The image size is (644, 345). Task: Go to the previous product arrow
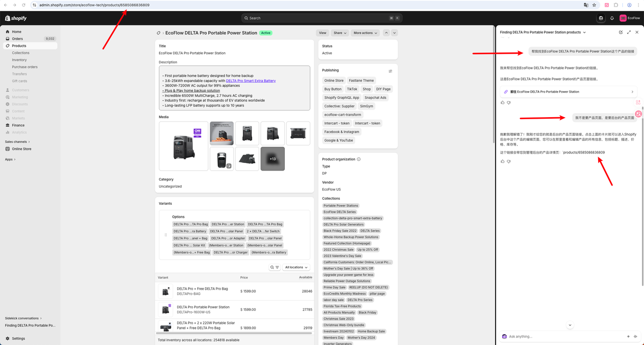[x=386, y=33]
